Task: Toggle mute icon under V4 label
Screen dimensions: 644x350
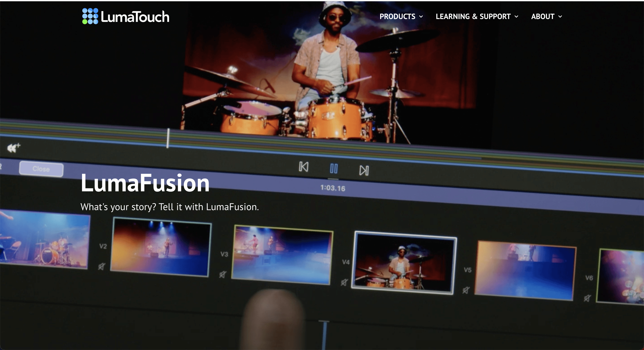Action: coord(344,282)
